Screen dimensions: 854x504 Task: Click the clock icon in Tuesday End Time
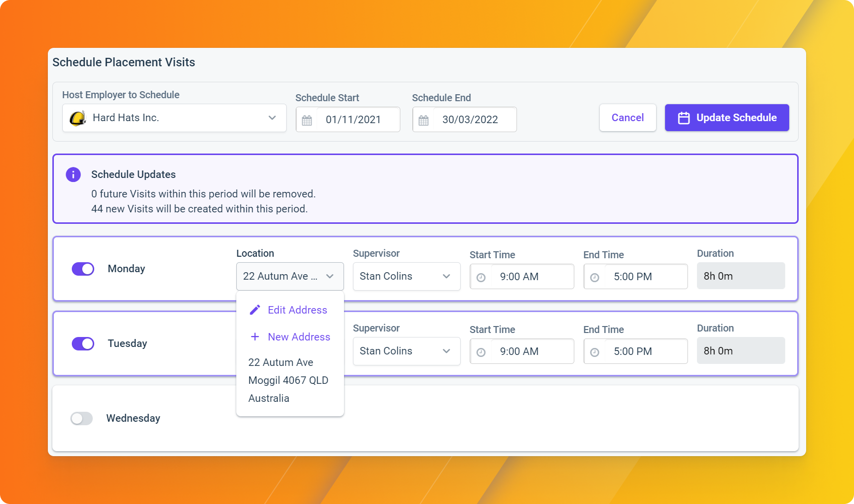[x=595, y=352]
